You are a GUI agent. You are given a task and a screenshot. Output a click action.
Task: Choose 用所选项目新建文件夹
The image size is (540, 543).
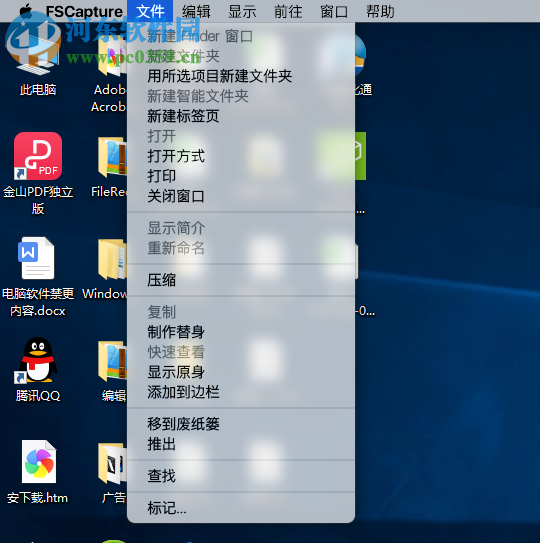[241, 76]
